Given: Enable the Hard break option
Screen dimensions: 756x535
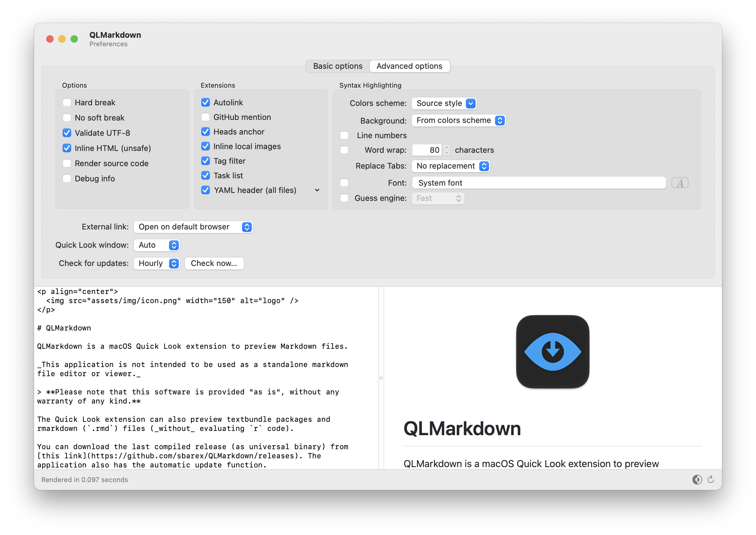Looking at the screenshot, I should [67, 103].
